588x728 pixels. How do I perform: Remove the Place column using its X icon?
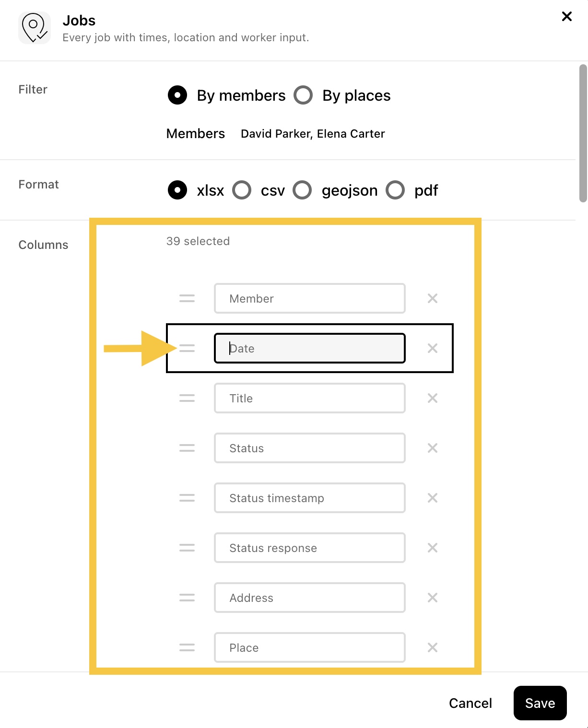[432, 647]
